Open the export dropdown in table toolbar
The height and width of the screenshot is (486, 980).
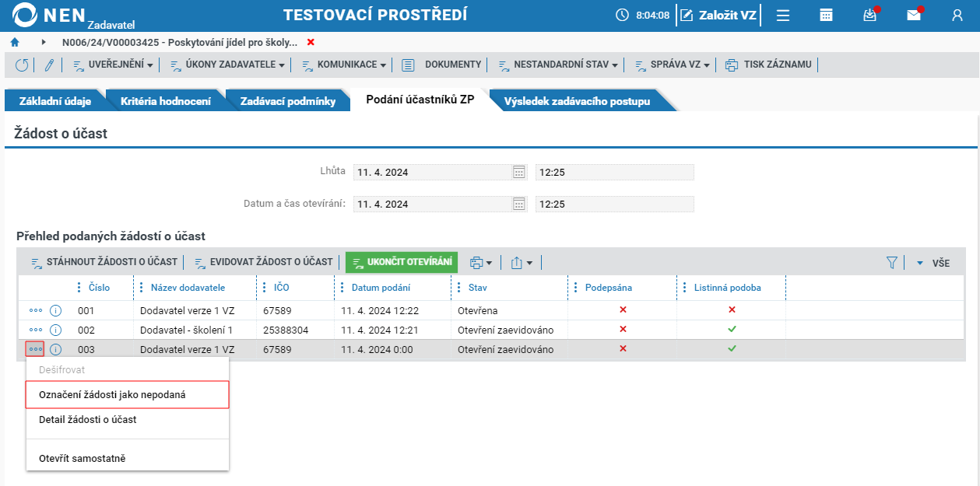(522, 263)
